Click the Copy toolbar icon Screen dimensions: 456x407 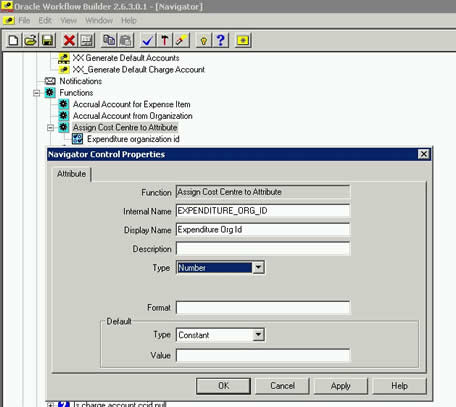(x=109, y=40)
